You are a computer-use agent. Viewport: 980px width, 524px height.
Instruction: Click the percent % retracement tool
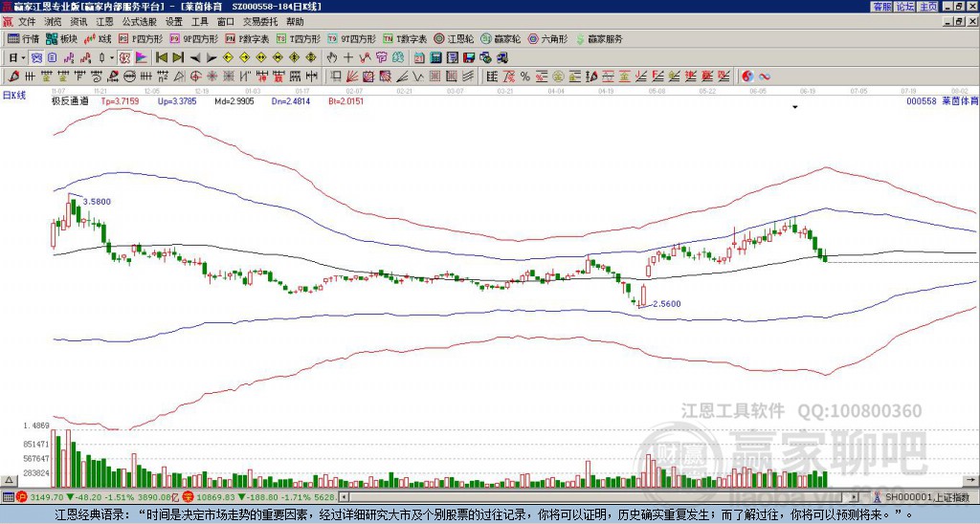tap(525, 76)
